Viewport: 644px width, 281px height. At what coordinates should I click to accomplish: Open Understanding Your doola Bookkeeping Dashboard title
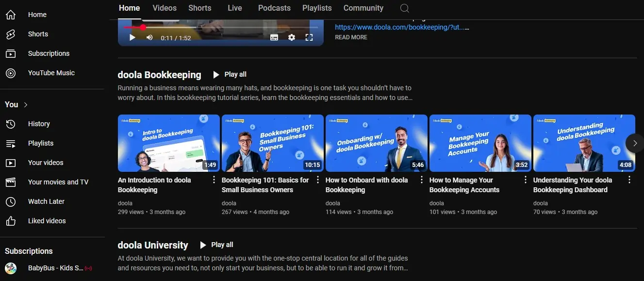pos(573,185)
